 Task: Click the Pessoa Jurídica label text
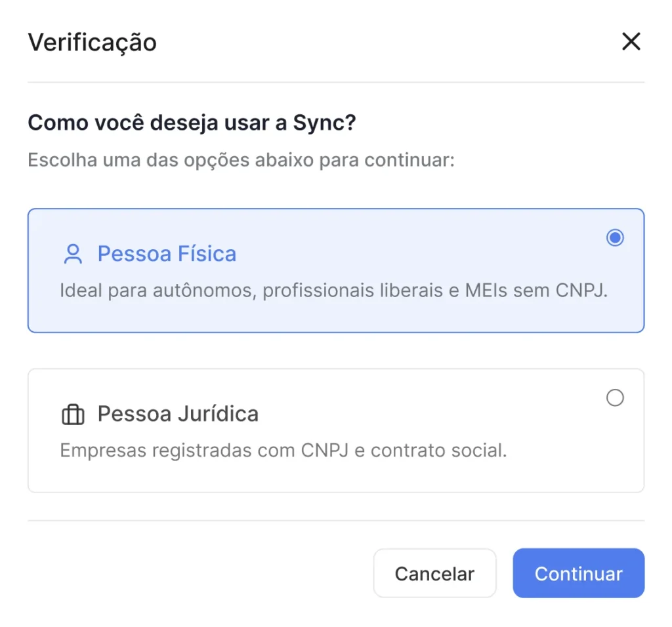tap(178, 414)
